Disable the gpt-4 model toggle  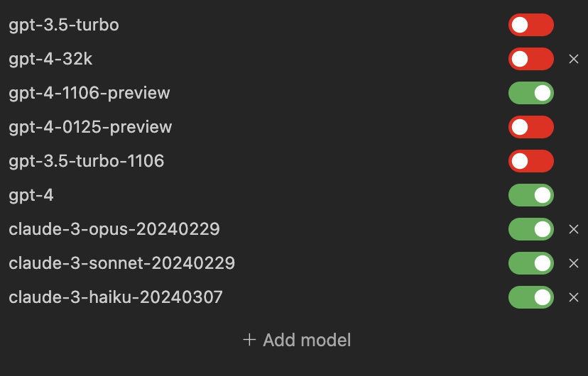[x=530, y=195]
